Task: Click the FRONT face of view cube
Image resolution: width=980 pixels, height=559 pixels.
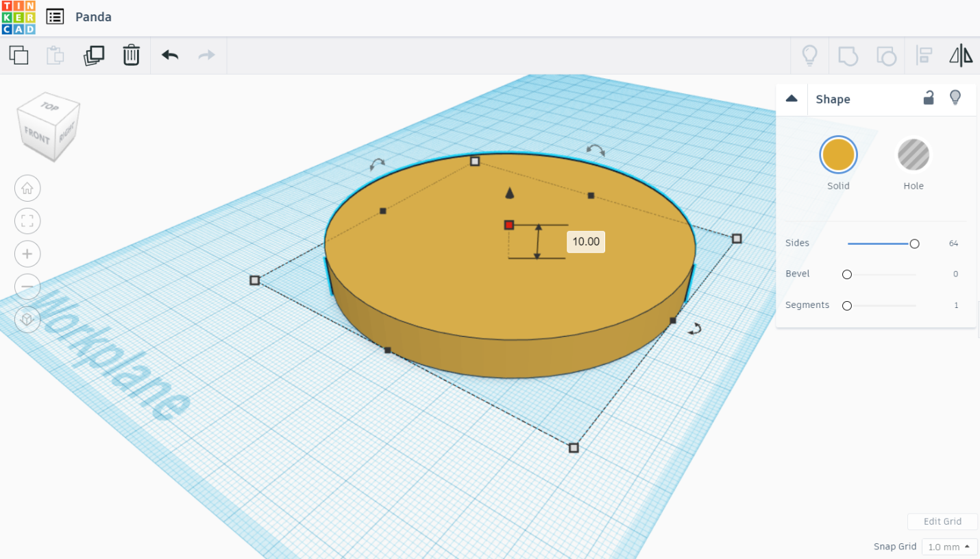Action: tap(36, 136)
